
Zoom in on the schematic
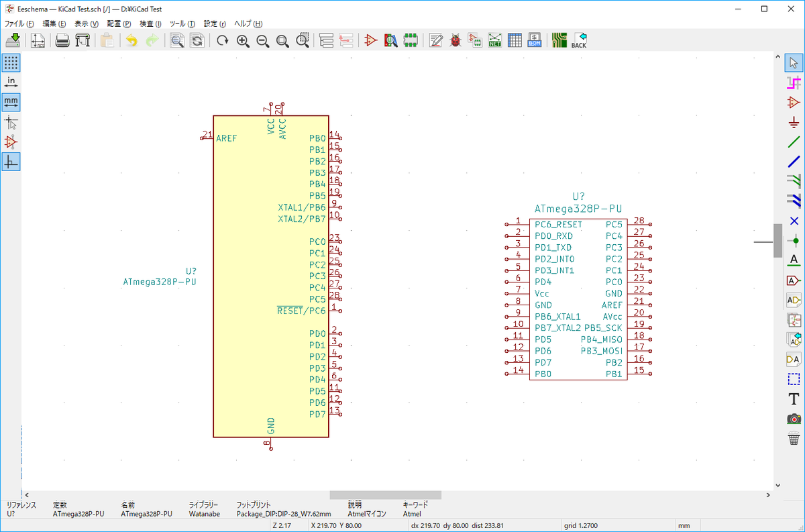[x=243, y=40]
